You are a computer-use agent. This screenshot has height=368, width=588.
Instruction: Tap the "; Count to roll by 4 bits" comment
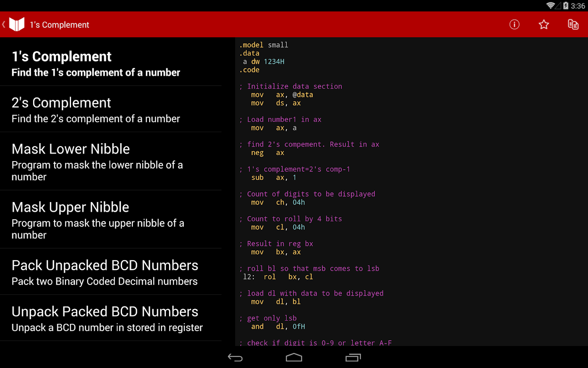click(x=291, y=219)
